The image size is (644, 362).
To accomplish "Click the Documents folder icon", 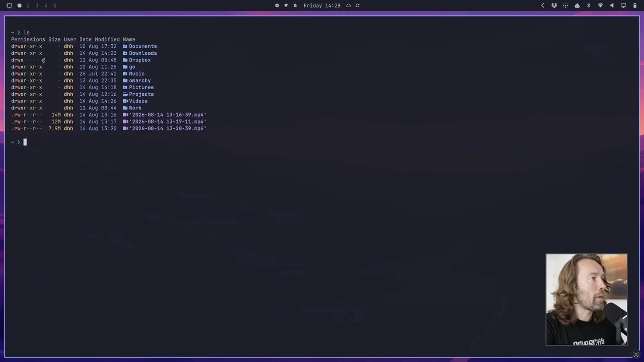I will pos(125,46).
